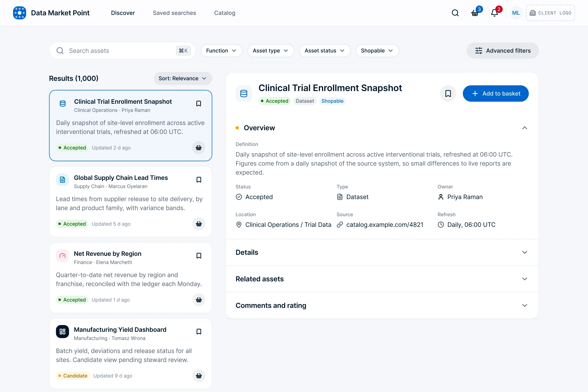The height and width of the screenshot is (392, 588).
Task: Open the Function filter dropdown
Action: tap(222, 51)
